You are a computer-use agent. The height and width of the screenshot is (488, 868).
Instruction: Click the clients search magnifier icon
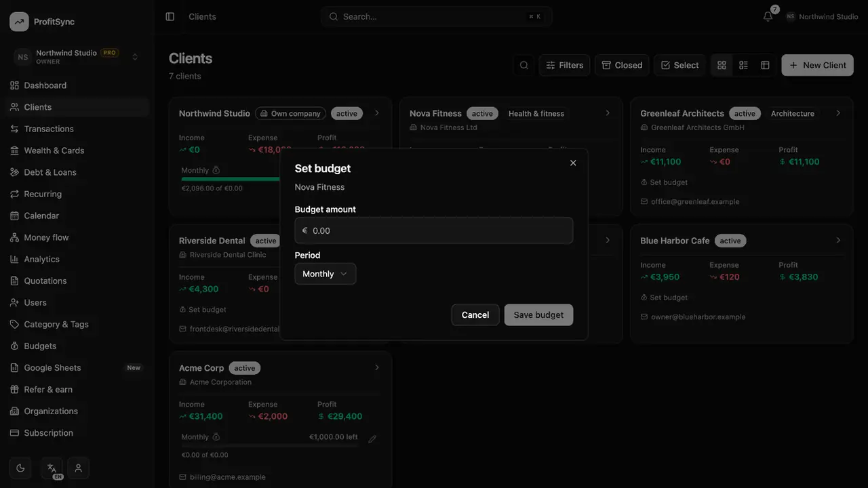click(x=524, y=65)
